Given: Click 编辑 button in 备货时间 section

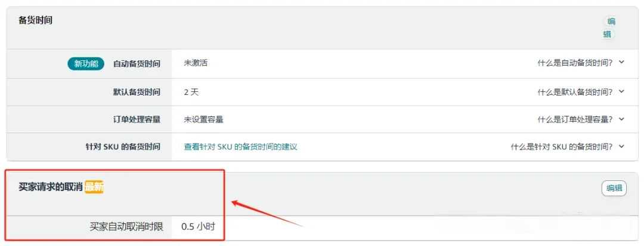Looking at the screenshot, I should click(x=609, y=28).
